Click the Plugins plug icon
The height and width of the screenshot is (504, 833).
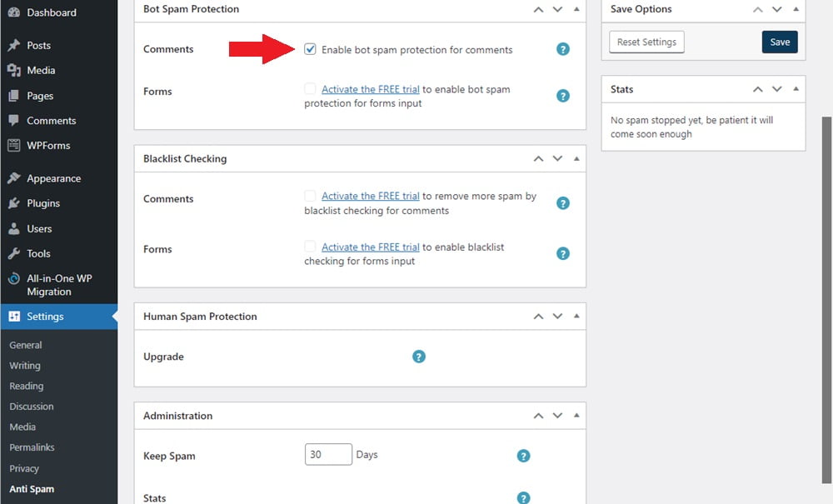click(x=14, y=203)
